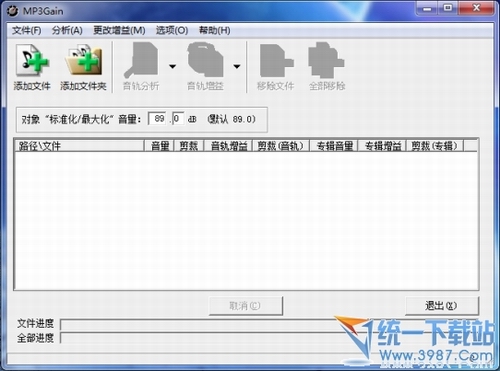
Task: Minimize the MP3Gain window
Action: [427, 8]
